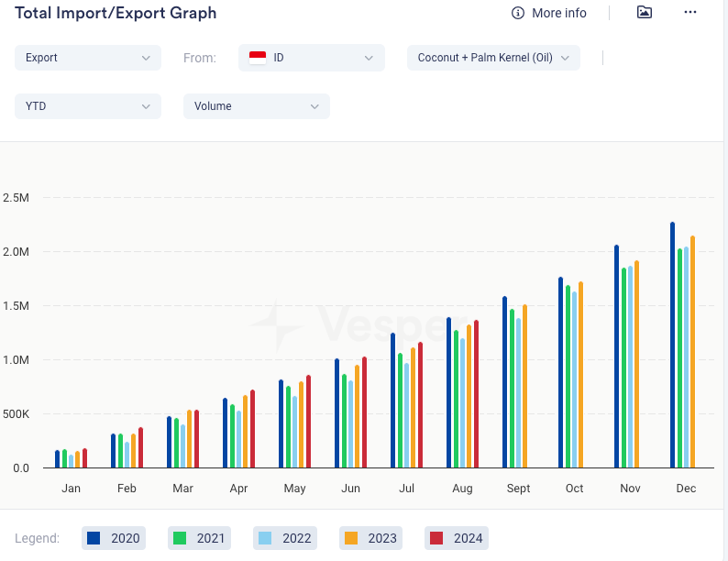The image size is (728, 561).
Task: Click the 2024 red color swatch
Action: 436,538
